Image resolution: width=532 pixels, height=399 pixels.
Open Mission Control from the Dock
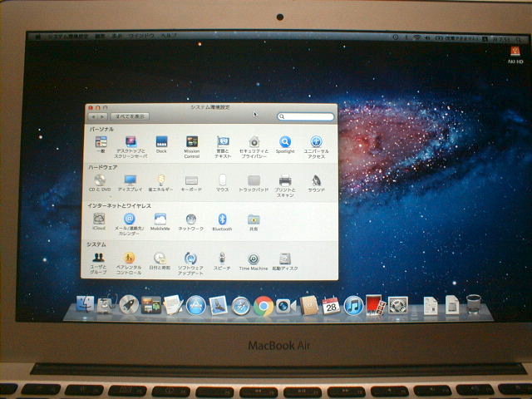click(x=151, y=304)
